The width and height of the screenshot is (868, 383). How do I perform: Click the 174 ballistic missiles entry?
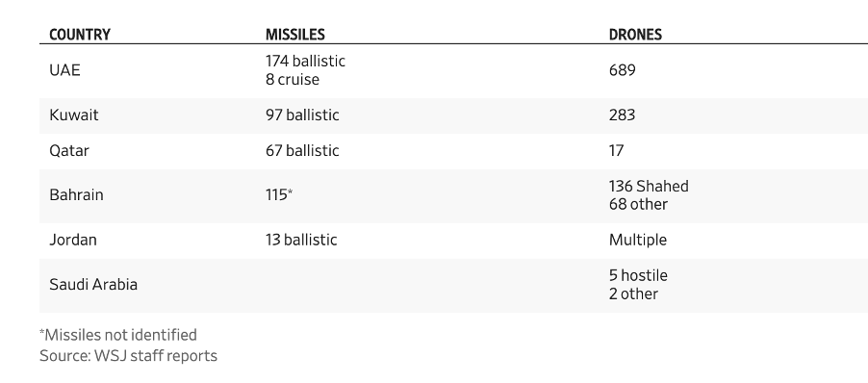tap(305, 61)
